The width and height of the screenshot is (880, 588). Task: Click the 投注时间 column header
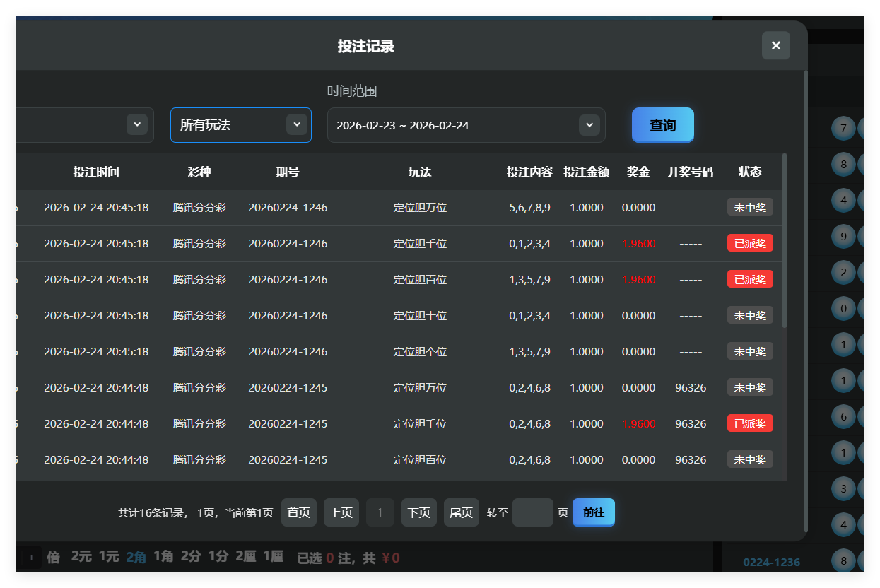(96, 172)
